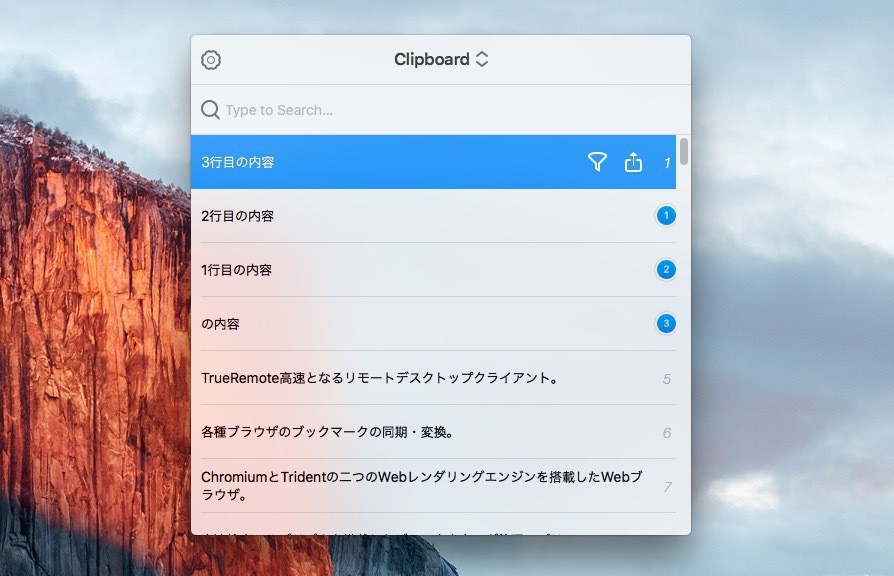This screenshot has height=576, width=894.
Task: Click blue badge 2 on 1行目の内容 row
Action: point(666,270)
